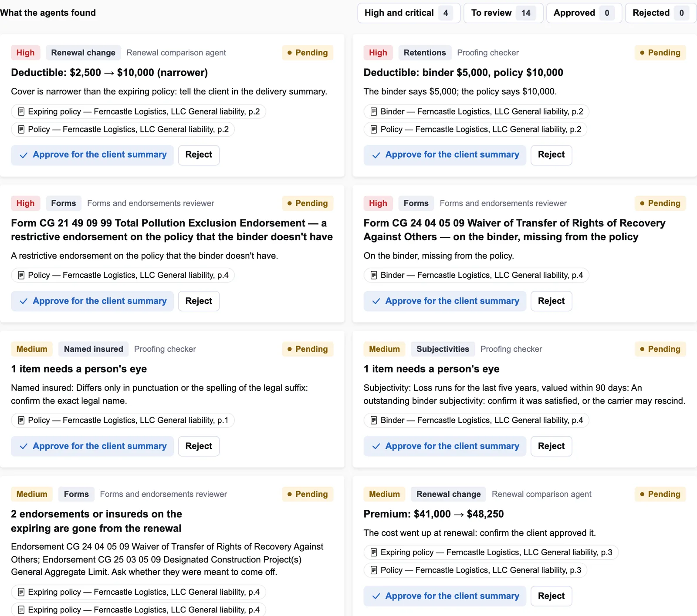
Task: Click checkmark icon on Subjectivities approve button
Action: (x=376, y=446)
